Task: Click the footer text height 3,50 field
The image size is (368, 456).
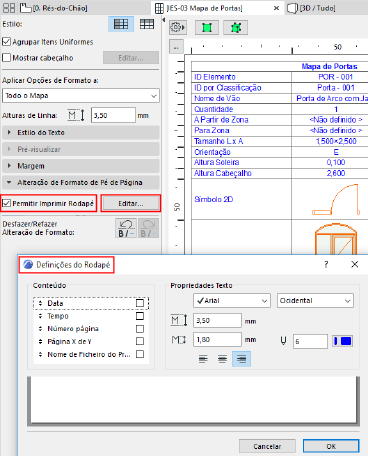Action: (217, 321)
